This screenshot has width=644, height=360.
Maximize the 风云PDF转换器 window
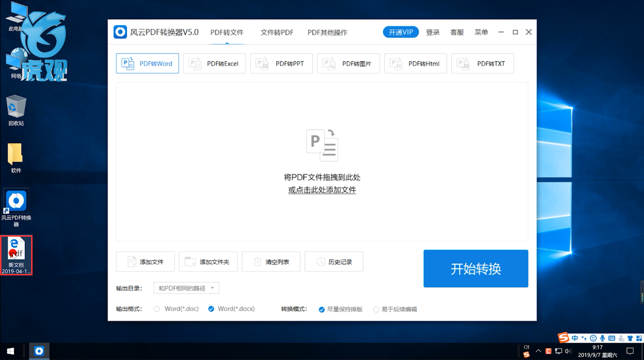(x=515, y=32)
